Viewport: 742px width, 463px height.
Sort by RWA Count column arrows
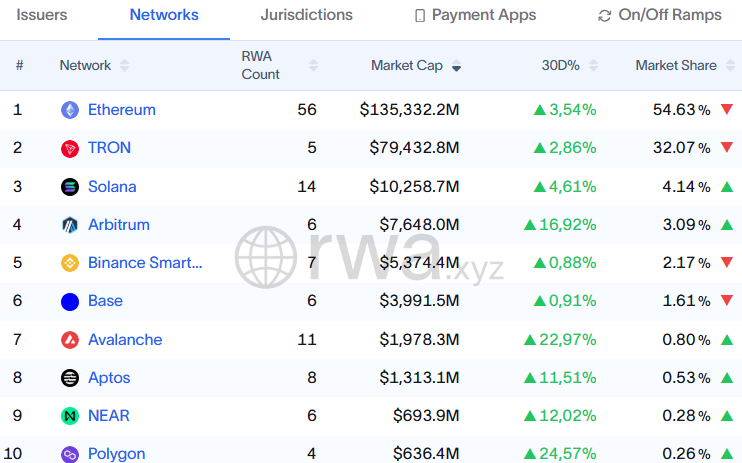coord(313,65)
